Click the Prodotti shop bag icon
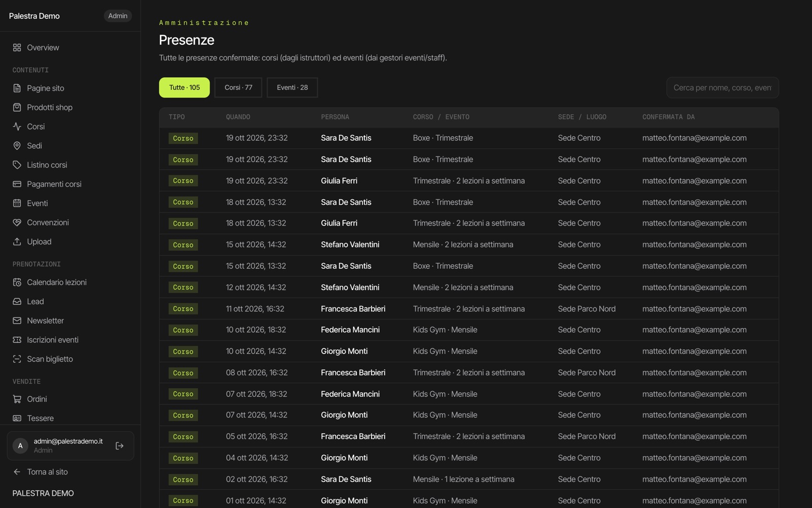Image resolution: width=812 pixels, height=508 pixels. [x=17, y=107]
